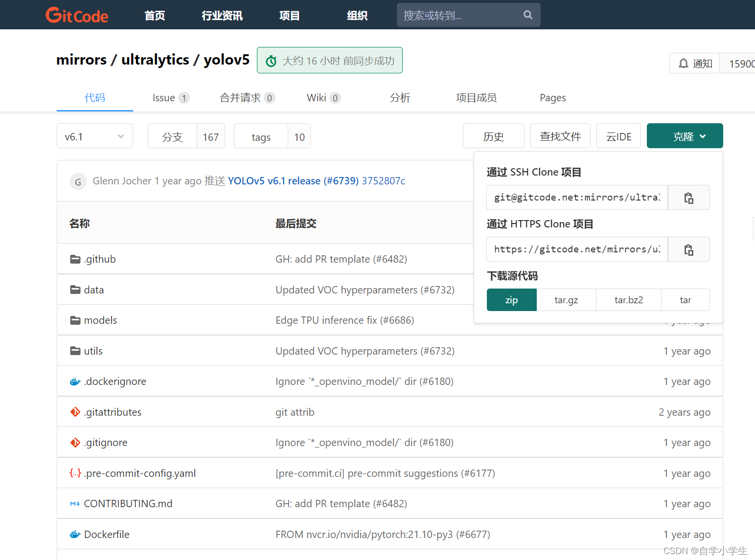
Task: Open the .github folder
Action: click(100, 259)
